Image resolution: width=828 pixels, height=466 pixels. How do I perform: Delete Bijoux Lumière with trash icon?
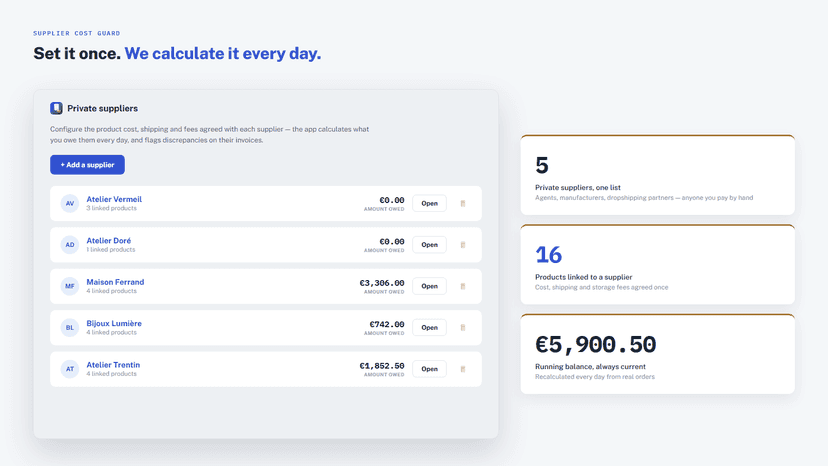click(x=463, y=328)
